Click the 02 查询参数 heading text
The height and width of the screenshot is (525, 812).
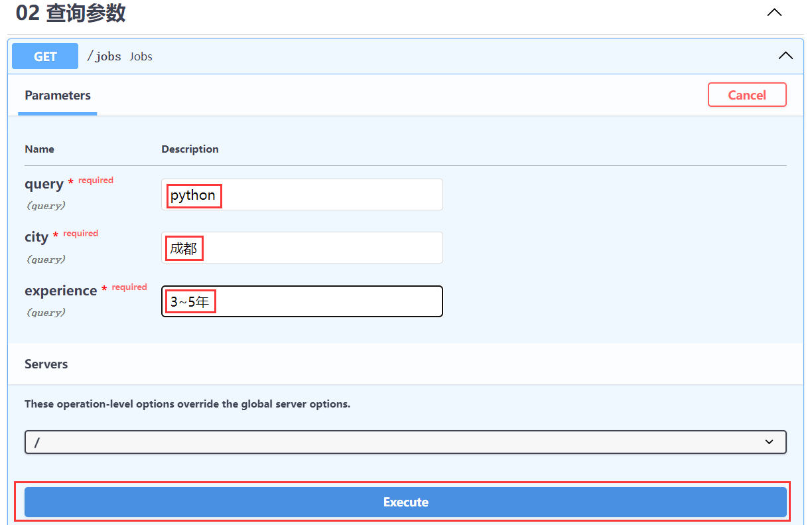pyautogui.click(x=70, y=13)
